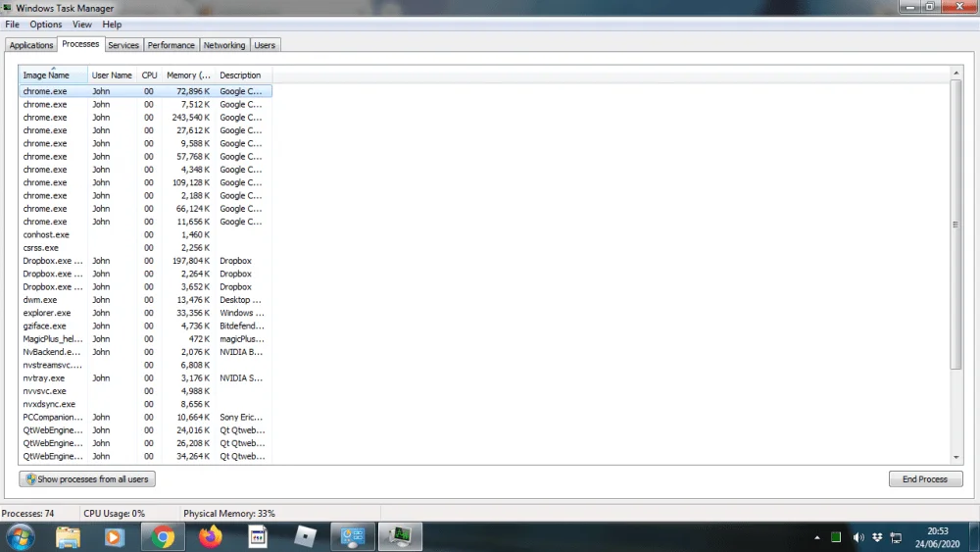Image resolution: width=980 pixels, height=552 pixels.
Task: Select the nvtray.exe process row
Action: [x=145, y=378]
